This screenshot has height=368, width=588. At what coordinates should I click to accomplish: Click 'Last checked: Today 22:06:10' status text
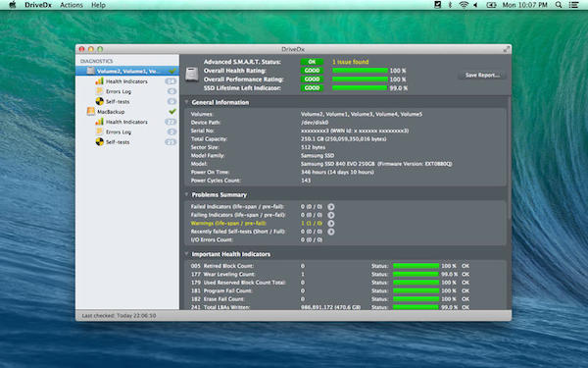pos(119,315)
